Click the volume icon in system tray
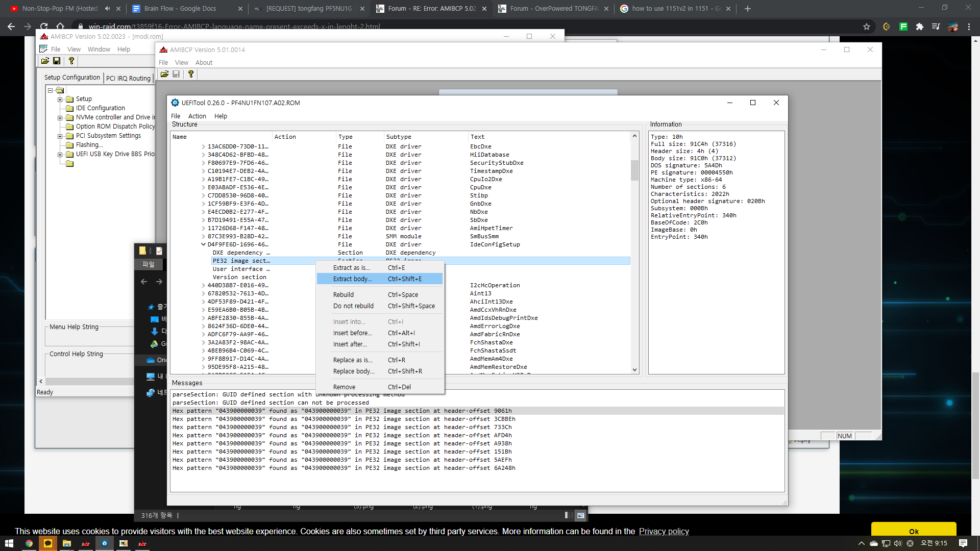 [898, 543]
